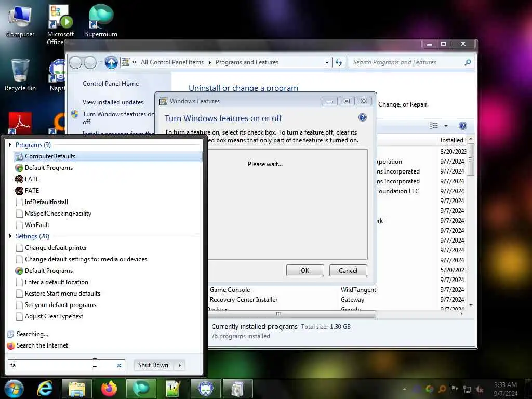Refresh the Programs and Features address bar
Image resolution: width=532 pixels, height=399 pixels.
(x=339, y=62)
